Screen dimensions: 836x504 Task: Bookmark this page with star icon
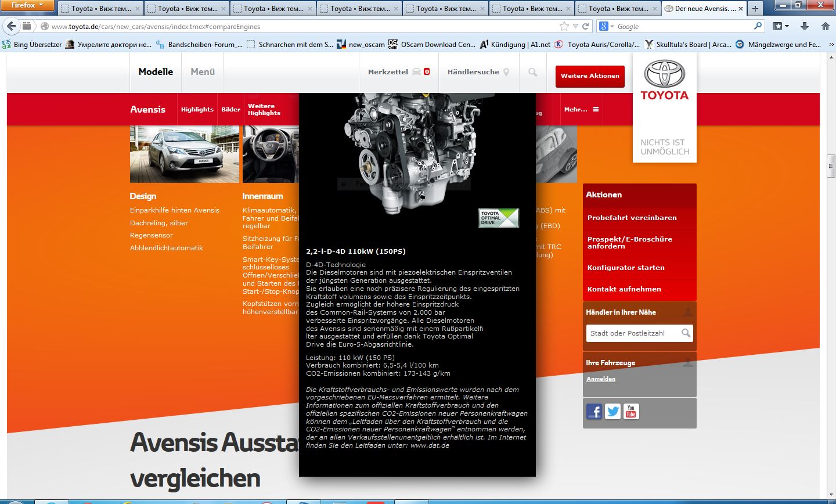pos(564,26)
